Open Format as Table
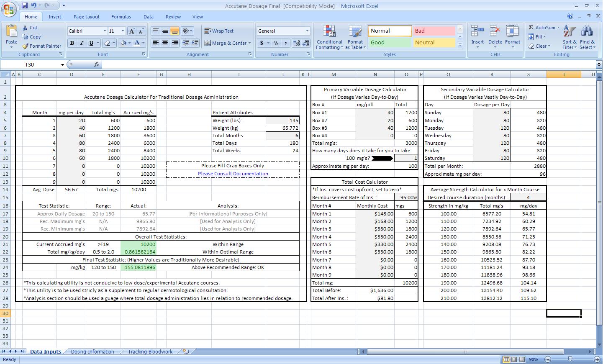603x364 pixels. (355, 37)
